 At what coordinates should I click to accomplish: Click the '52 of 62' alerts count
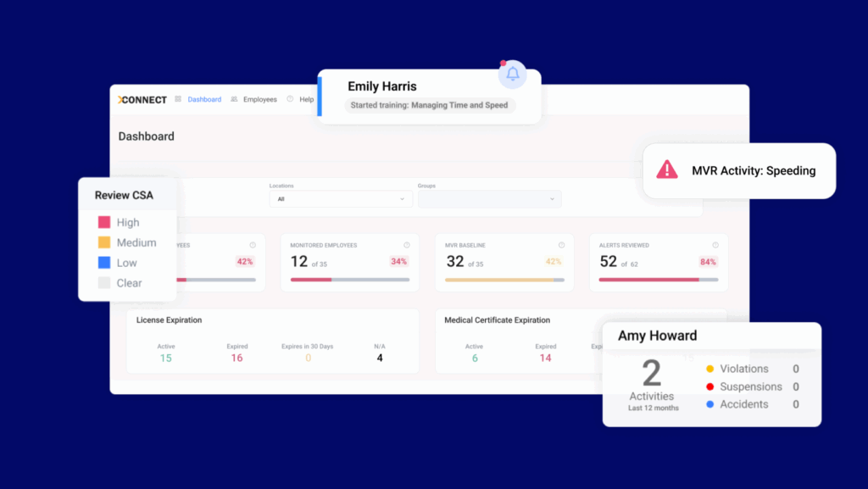pyautogui.click(x=618, y=262)
